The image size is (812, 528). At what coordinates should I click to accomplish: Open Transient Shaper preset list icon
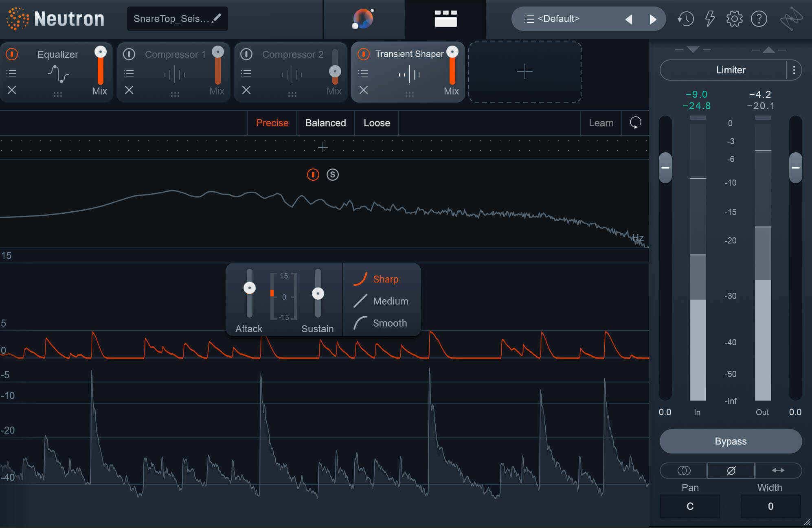363,73
